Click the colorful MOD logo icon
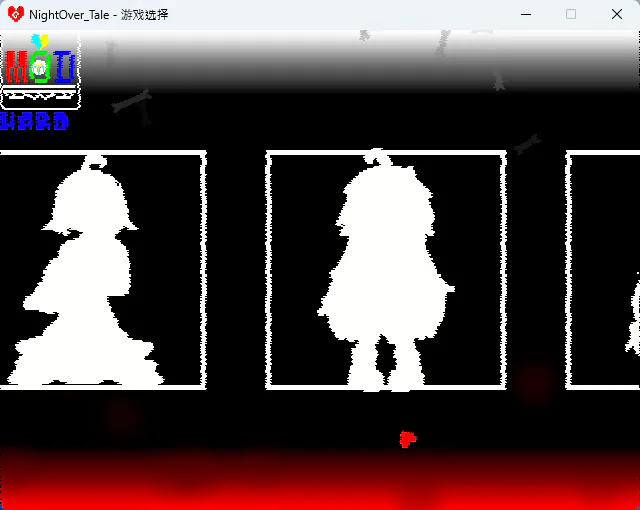 tap(40, 71)
